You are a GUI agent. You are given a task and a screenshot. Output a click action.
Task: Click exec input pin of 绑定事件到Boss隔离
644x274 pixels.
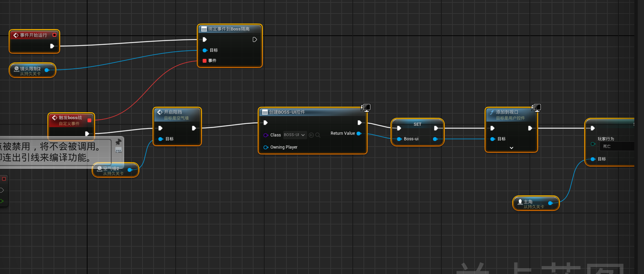pyautogui.click(x=205, y=39)
